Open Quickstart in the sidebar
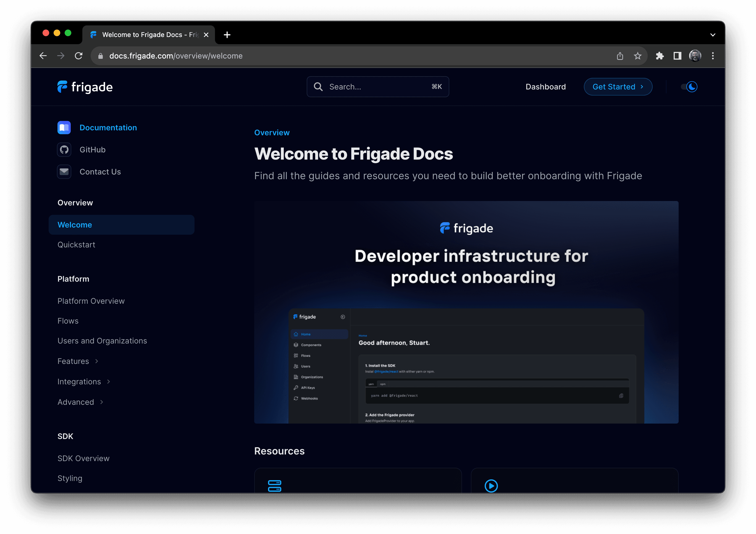The image size is (756, 534). coord(76,245)
